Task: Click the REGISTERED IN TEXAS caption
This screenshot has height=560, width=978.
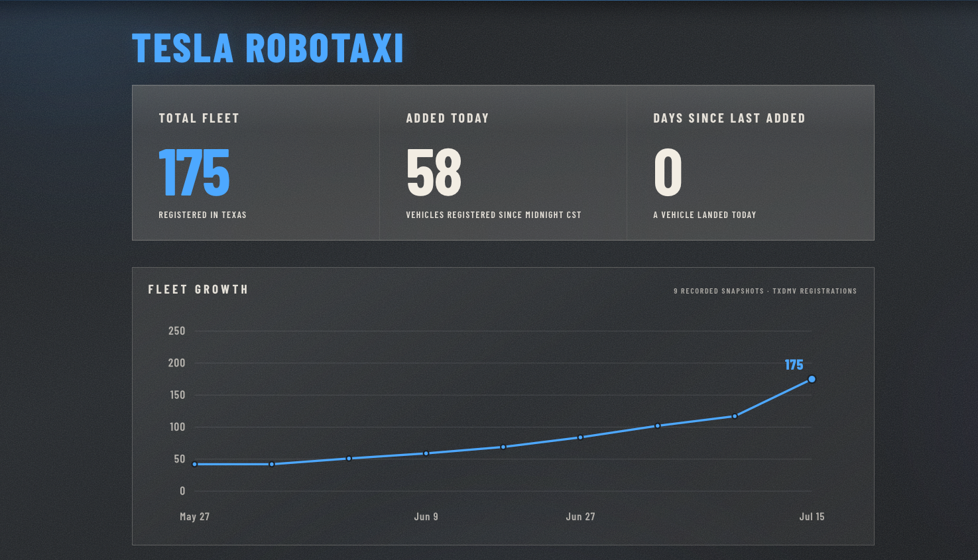Action: 202,215
